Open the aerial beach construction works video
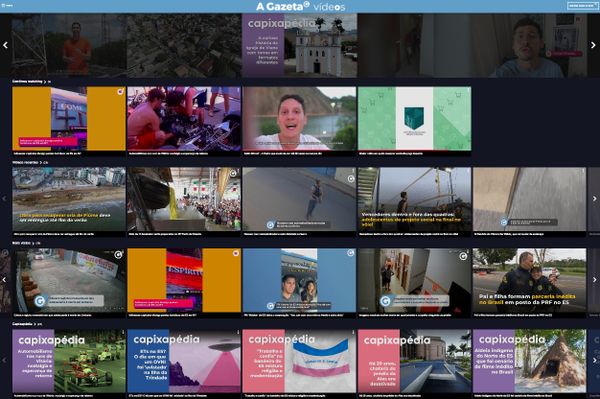 point(69,202)
